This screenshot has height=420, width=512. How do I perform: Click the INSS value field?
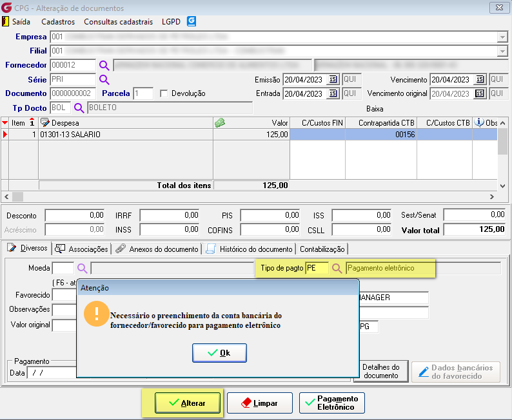170,229
